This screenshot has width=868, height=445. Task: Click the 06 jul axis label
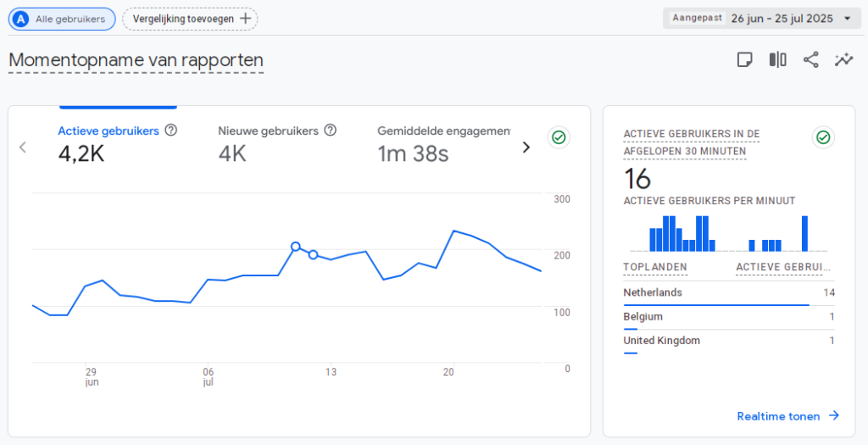pos(209,377)
